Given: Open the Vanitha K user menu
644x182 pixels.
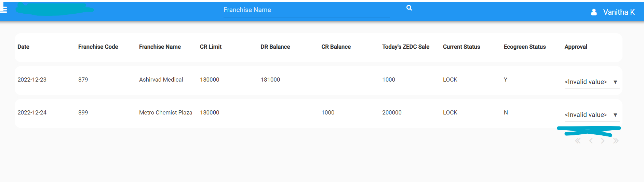Looking at the screenshot, I should [x=618, y=12].
